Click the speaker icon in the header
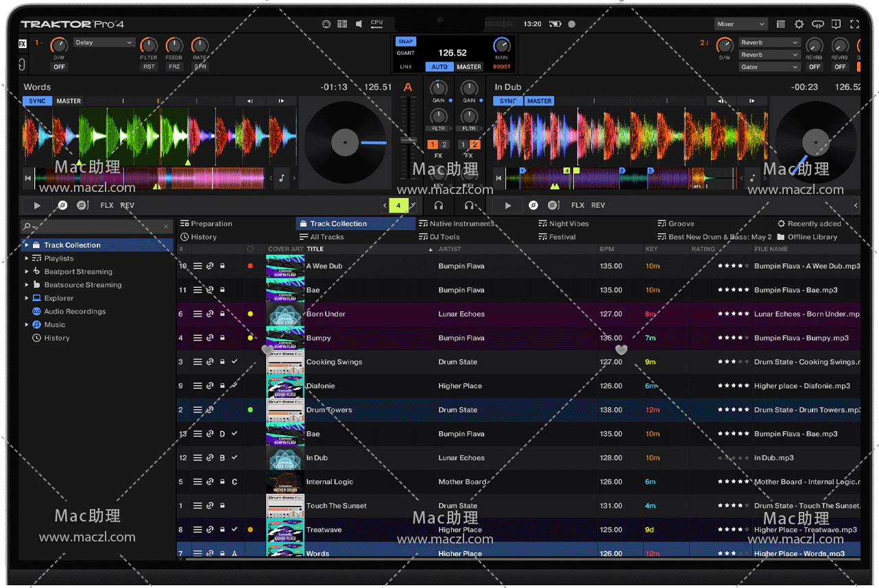This screenshot has width=879, height=588. coord(359,24)
